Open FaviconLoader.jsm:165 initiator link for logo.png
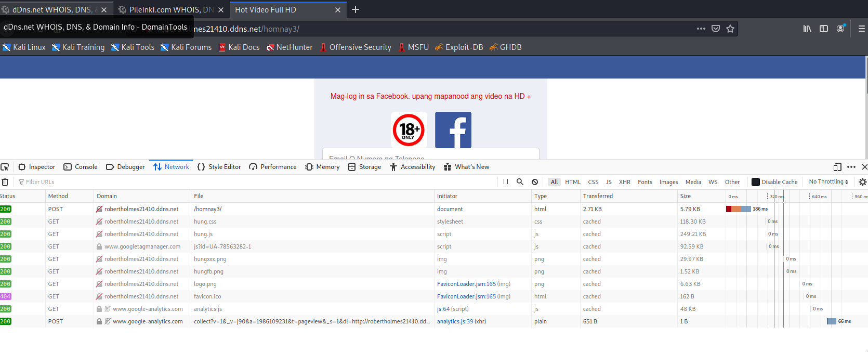The height and width of the screenshot is (352, 868). [466, 284]
